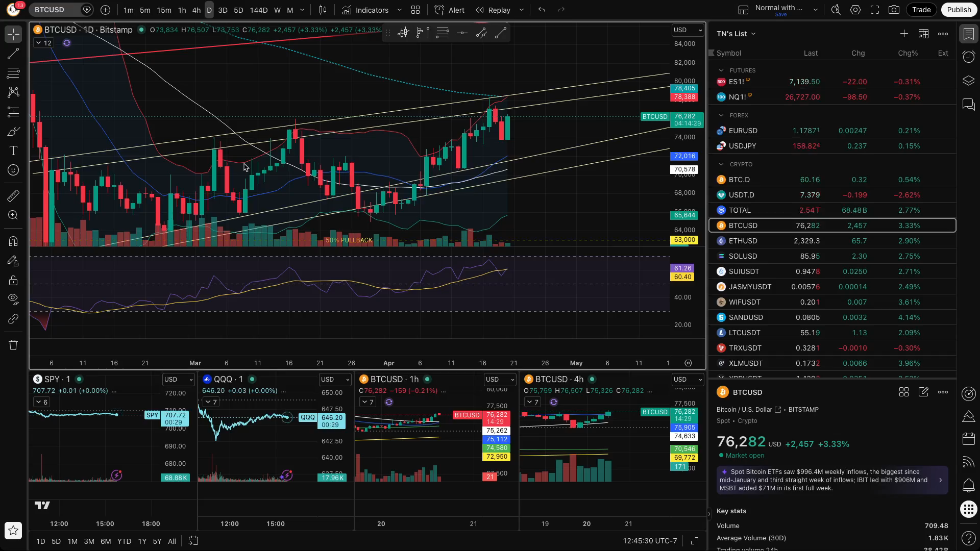Expand the timeframe dropdown arrow
The height and width of the screenshot is (551, 980).
(x=302, y=10)
